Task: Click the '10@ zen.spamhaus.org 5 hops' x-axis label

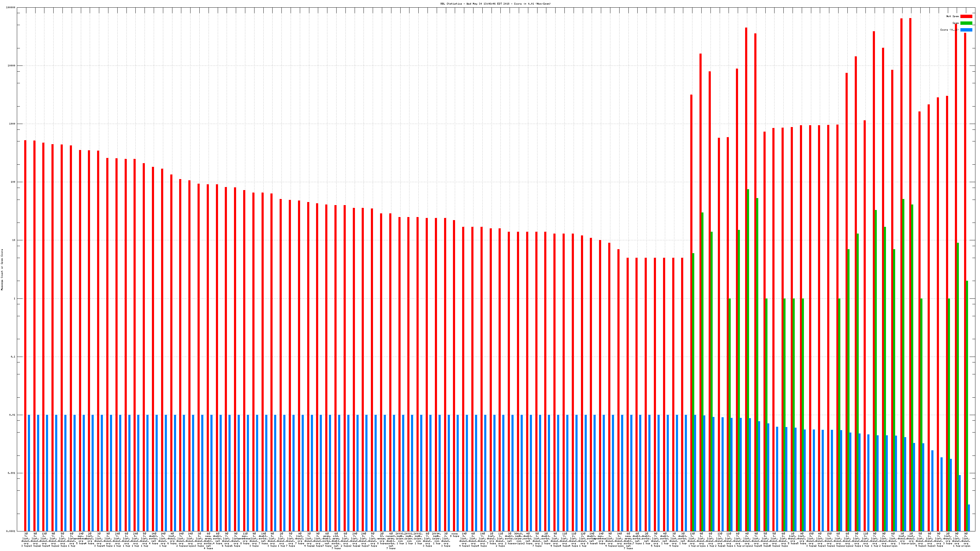Action: (81, 538)
